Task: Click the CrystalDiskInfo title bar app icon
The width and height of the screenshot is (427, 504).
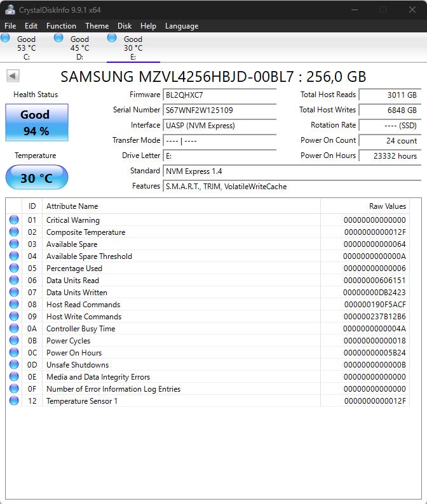Action: point(10,10)
